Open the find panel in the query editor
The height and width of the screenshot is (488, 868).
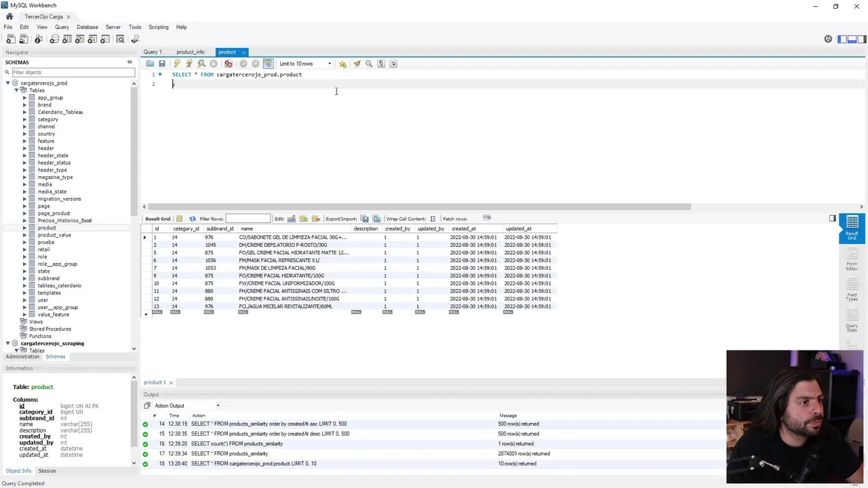tap(369, 64)
